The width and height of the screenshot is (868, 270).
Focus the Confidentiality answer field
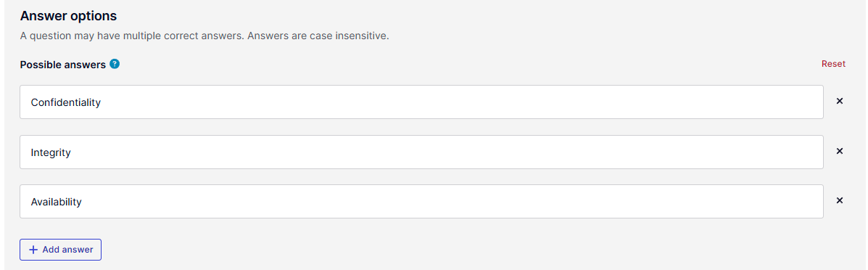pos(421,102)
